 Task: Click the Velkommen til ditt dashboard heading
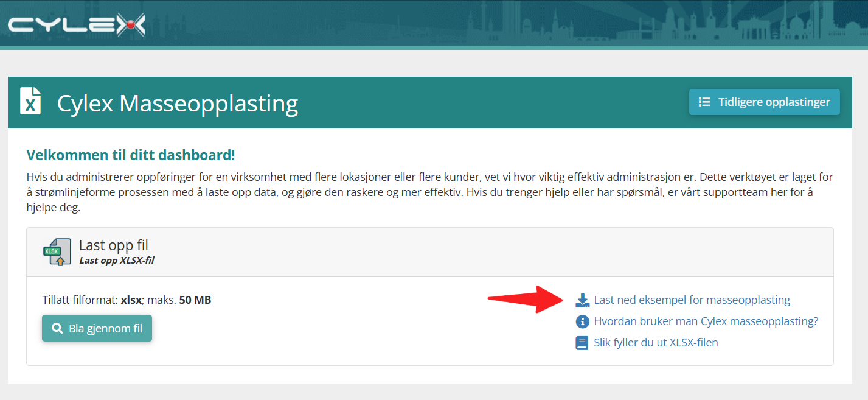(x=131, y=155)
